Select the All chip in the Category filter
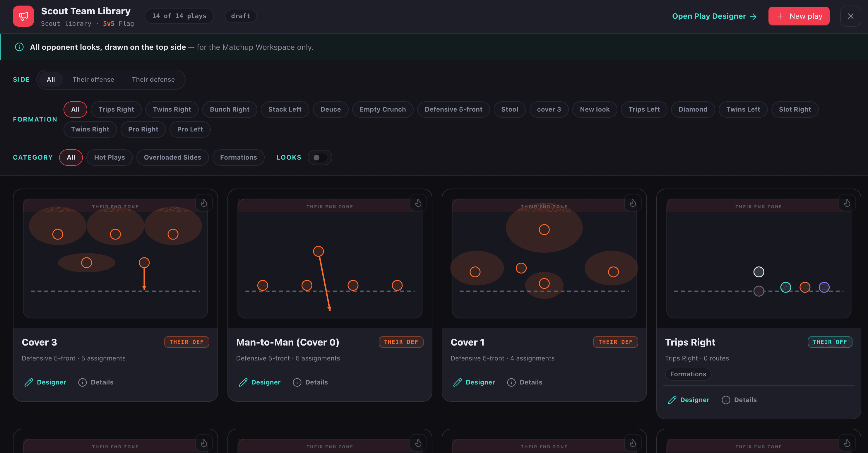This screenshot has height=453, width=868. [71, 158]
